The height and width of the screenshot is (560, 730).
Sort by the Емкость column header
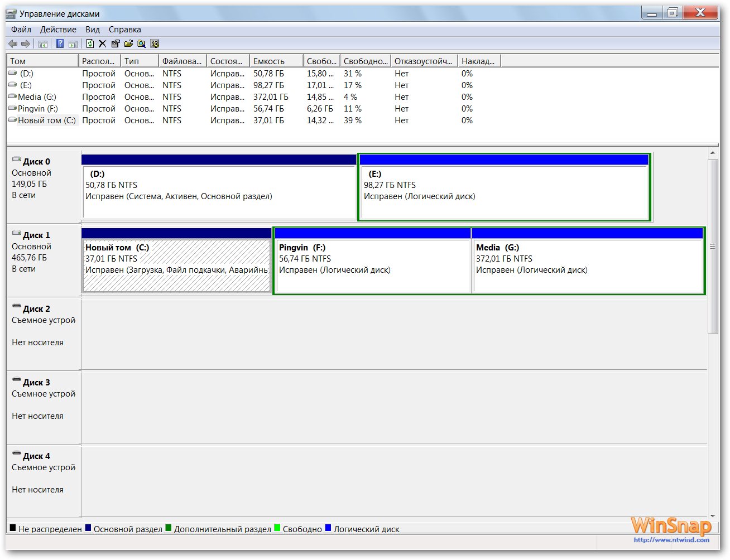tap(276, 61)
